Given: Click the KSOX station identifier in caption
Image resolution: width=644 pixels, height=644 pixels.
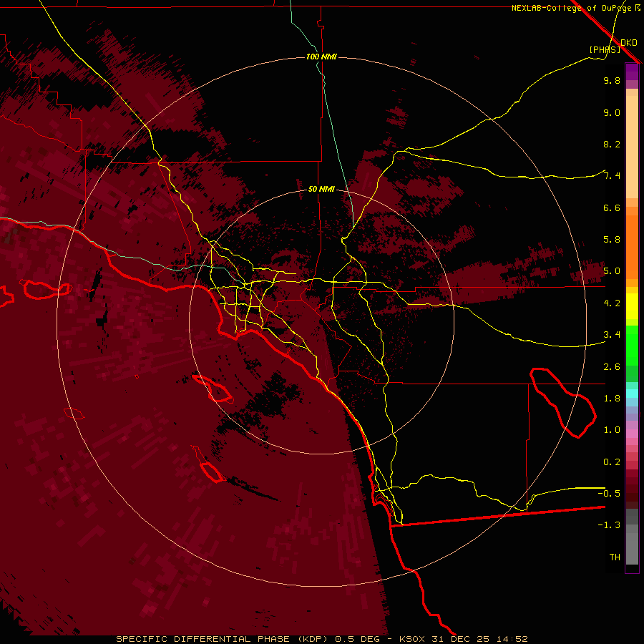Looking at the screenshot, I should point(411,639).
